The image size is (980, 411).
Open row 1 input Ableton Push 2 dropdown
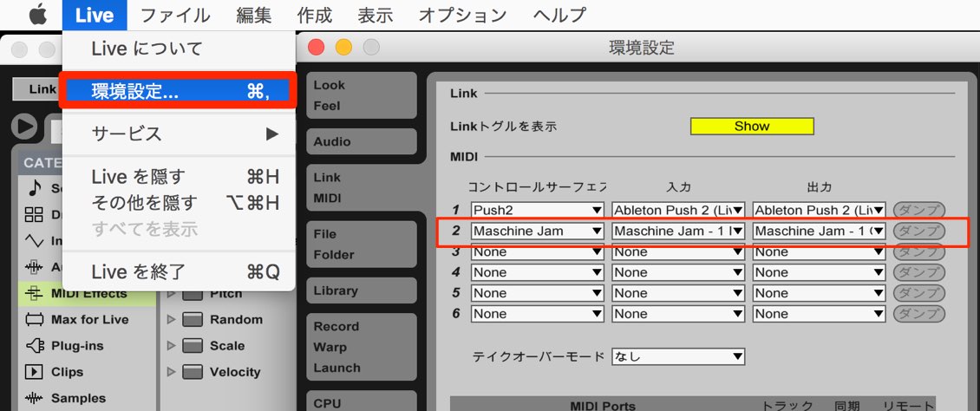point(678,210)
